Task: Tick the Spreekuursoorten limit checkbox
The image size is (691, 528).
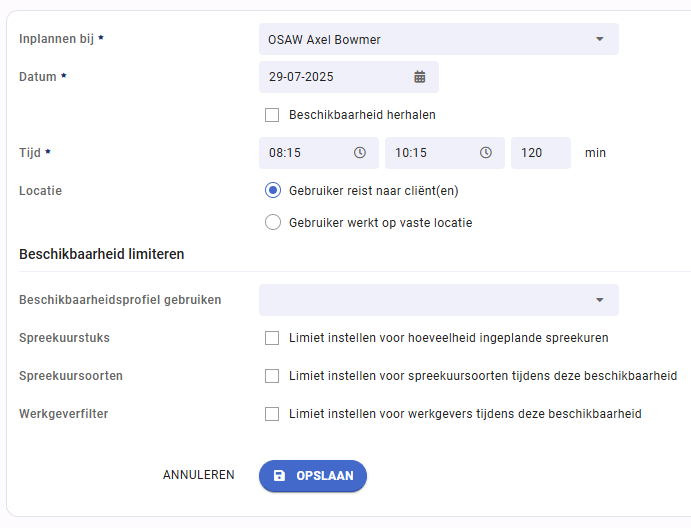Action: pos(272,376)
